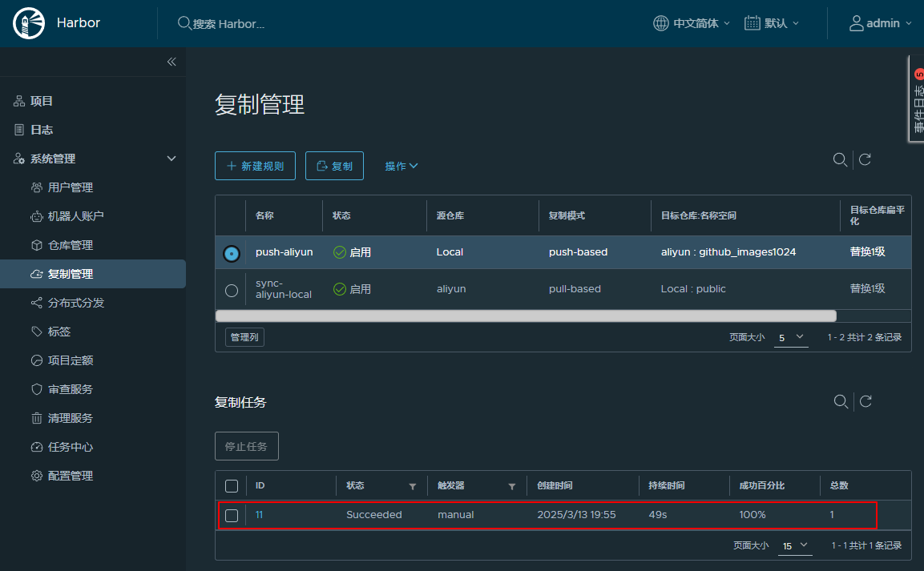Screen dimensions: 924x571
Task: Click the 配置管理 gear icon
Action: click(x=37, y=477)
